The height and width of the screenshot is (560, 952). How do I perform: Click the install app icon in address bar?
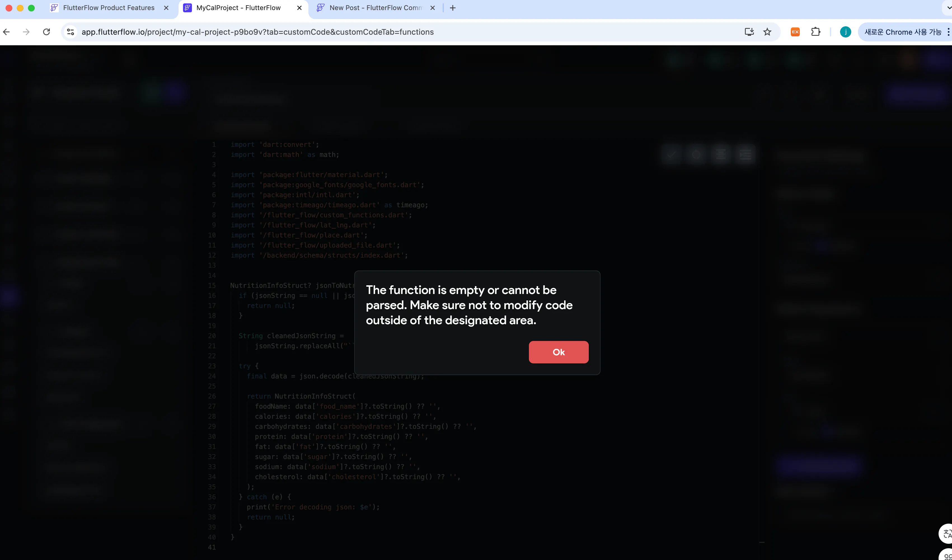[749, 32]
